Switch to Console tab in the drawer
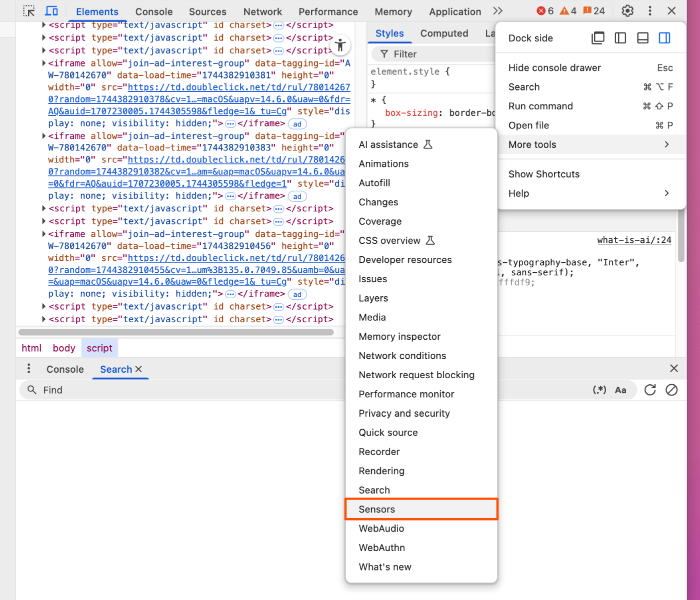 65,369
